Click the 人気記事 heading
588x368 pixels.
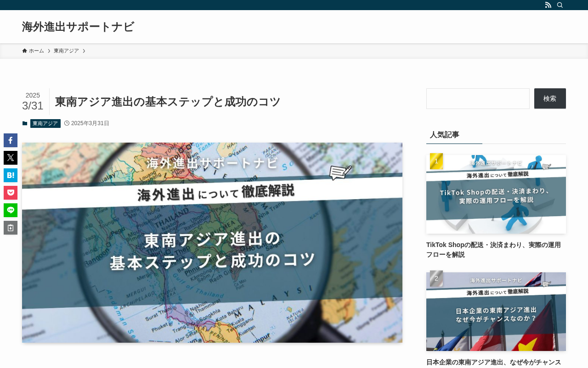[x=445, y=135]
